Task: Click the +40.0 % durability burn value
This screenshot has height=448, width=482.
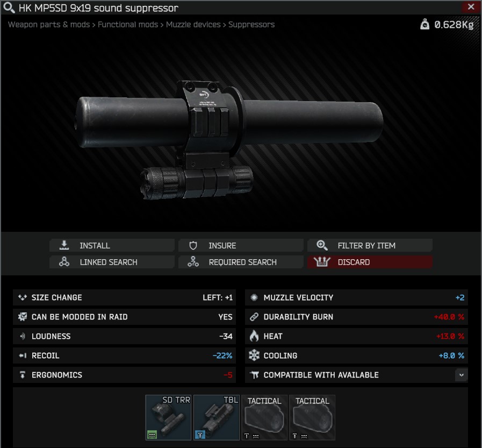Action: [449, 317]
